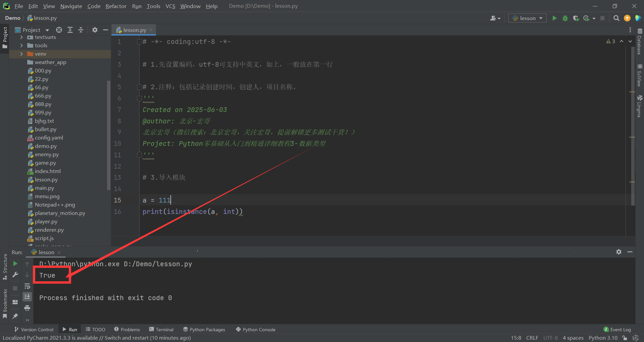This screenshot has width=644, height=342.
Task: Expand the tools folder
Action: pos(21,46)
